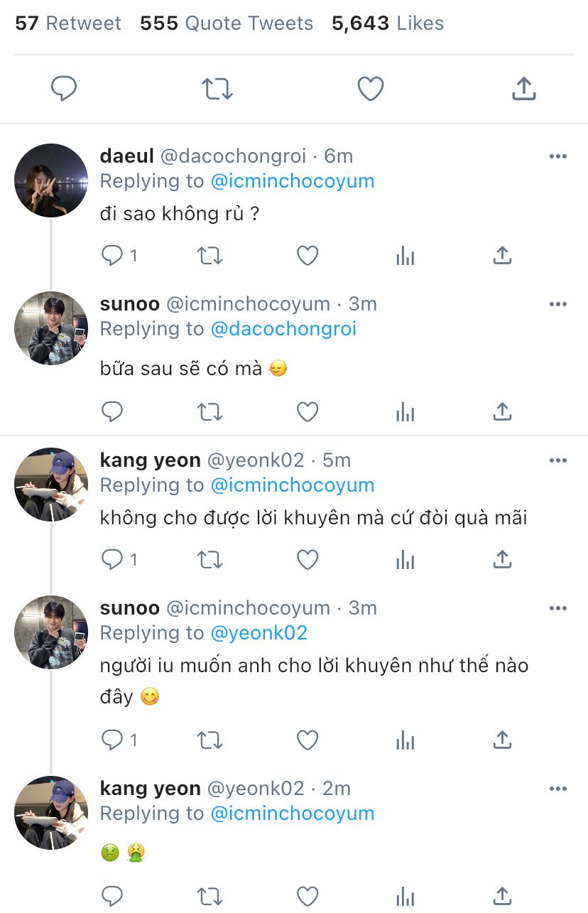Reply to the main tweet
Image resolution: width=588 pixels, height=913 pixels.
[x=64, y=89]
